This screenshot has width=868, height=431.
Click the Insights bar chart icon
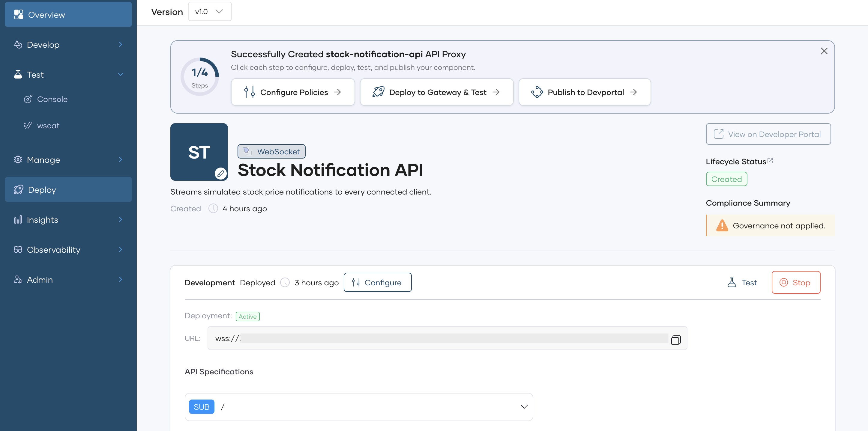18,219
